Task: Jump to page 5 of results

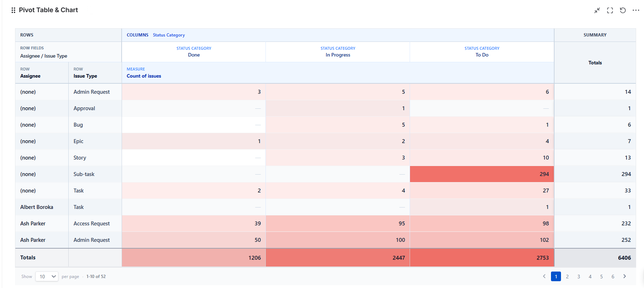Action: (x=602, y=277)
